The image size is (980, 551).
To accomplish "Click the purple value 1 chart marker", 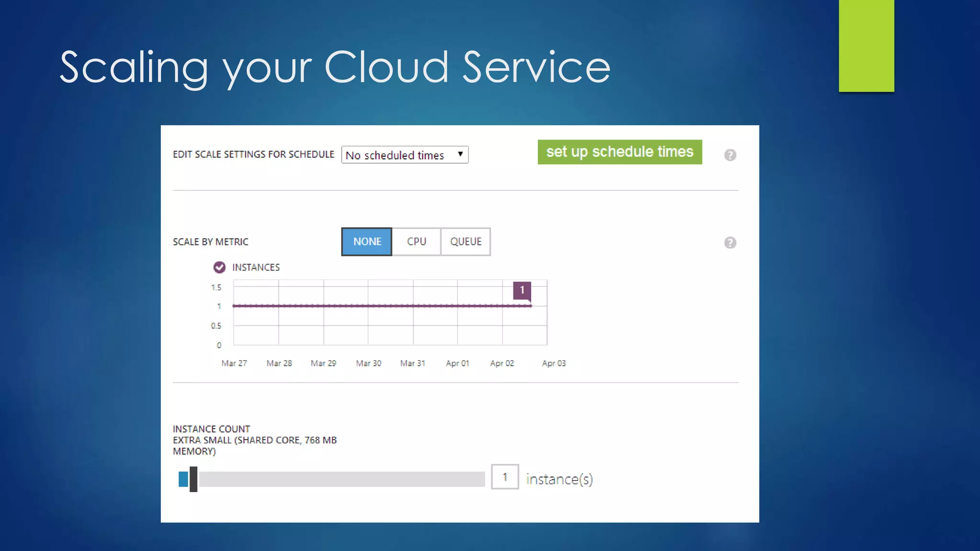I will click(522, 290).
